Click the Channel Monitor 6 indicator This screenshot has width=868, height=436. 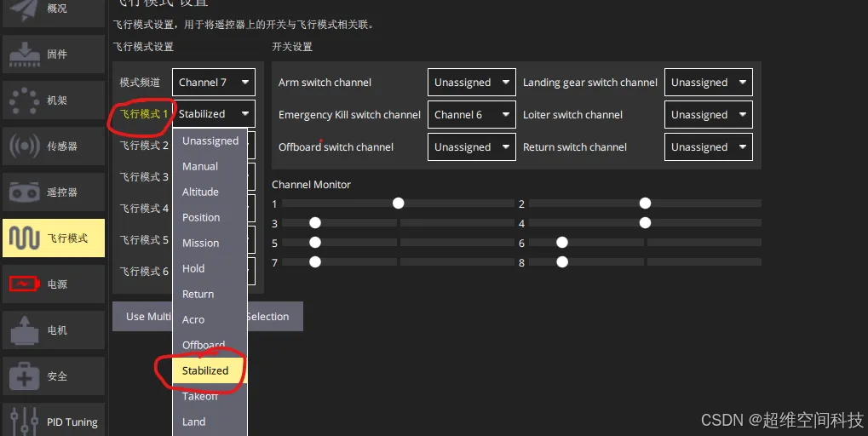[562, 243]
